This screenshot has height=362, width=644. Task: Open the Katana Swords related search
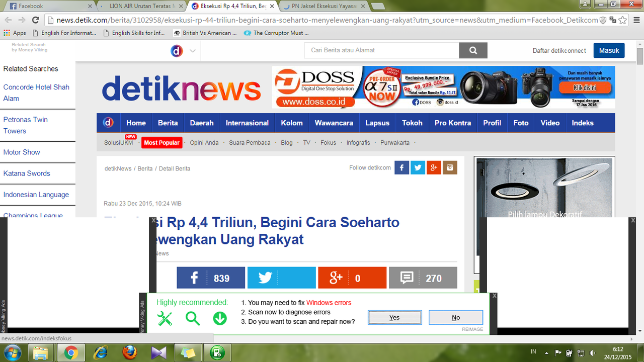27,173
